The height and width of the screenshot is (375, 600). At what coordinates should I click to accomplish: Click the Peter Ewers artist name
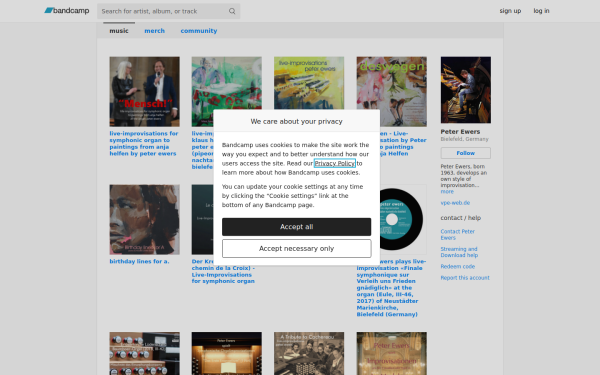click(460, 132)
